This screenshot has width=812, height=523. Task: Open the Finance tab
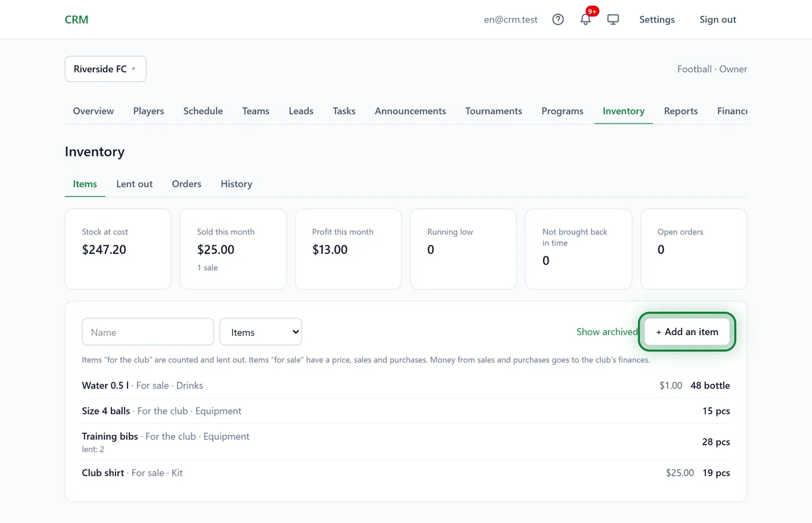pos(732,111)
